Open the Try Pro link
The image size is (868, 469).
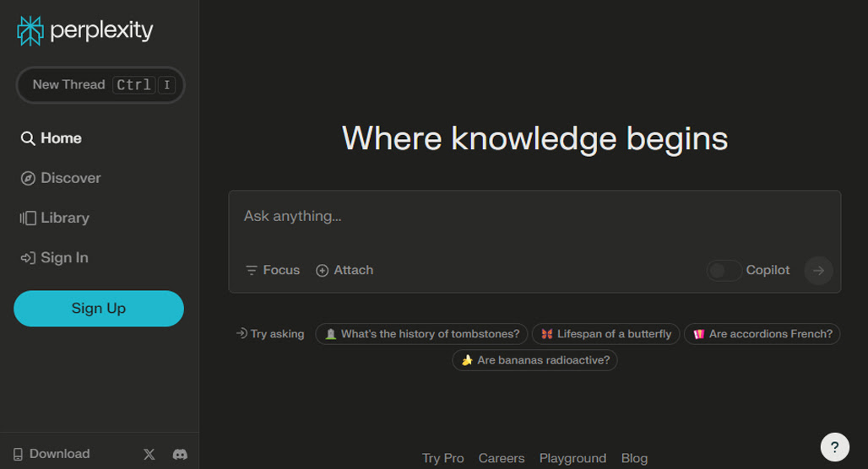coord(442,458)
